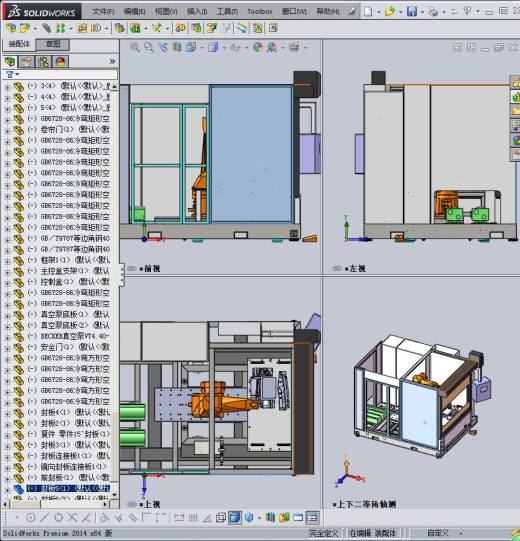
Task: Click the Previous View icon
Action: (x=163, y=47)
